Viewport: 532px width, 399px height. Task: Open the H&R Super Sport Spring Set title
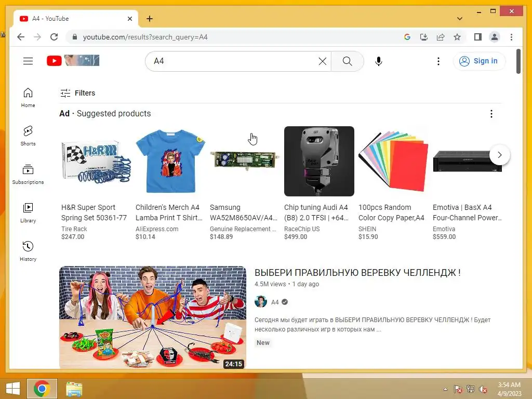click(94, 212)
